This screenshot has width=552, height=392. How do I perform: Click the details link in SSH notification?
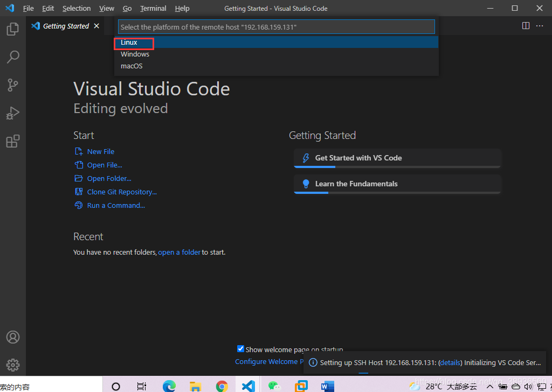450,362
